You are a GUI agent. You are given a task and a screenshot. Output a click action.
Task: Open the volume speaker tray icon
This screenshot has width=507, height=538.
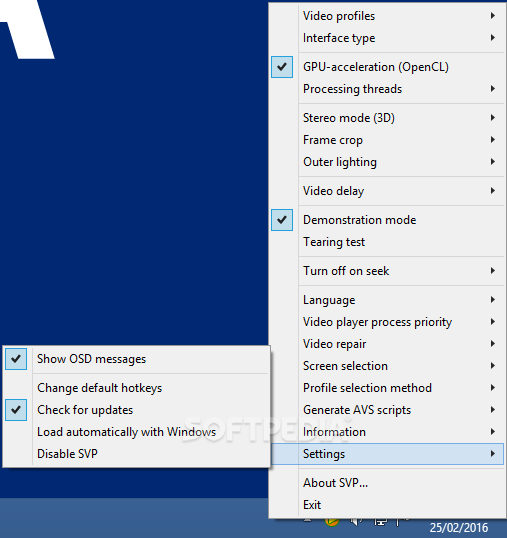click(356, 522)
